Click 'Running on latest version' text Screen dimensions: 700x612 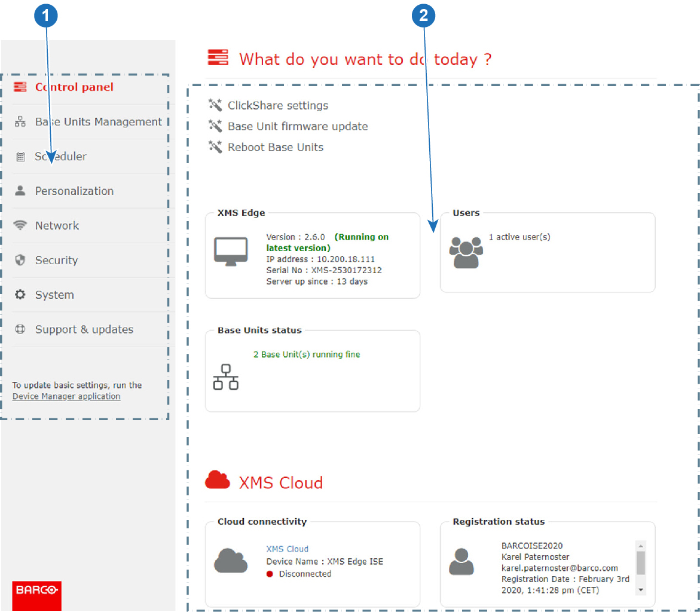pyautogui.click(x=327, y=243)
